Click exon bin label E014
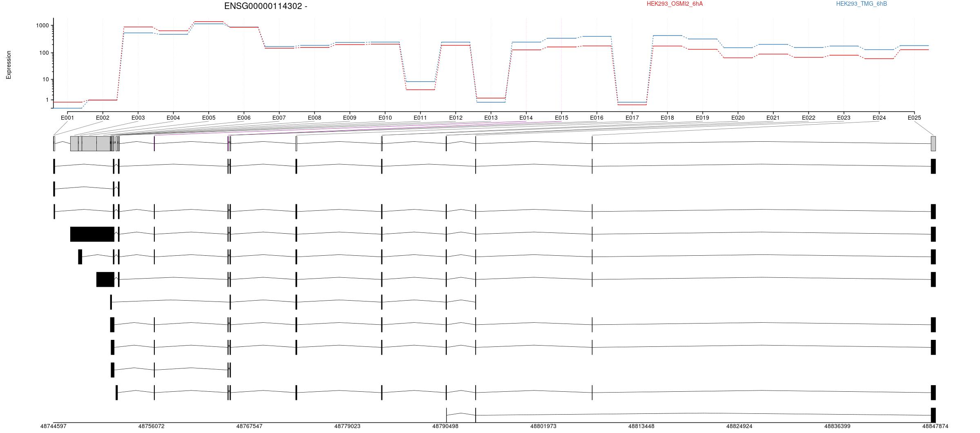 (x=526, y=118)
